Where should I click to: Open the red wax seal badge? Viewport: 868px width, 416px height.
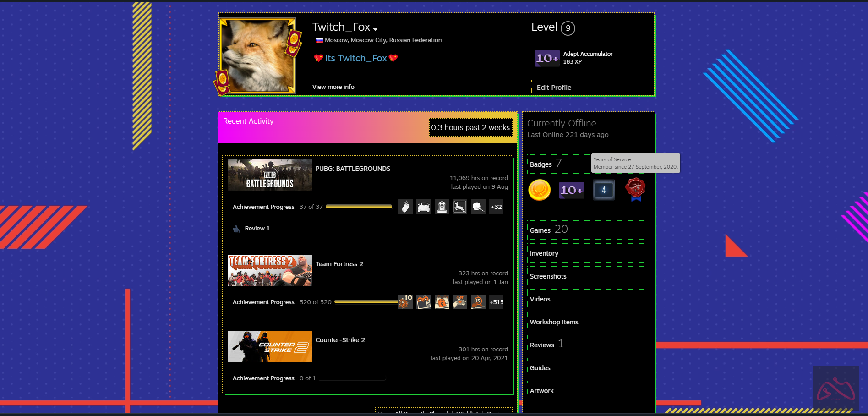(x=635, y=189)
